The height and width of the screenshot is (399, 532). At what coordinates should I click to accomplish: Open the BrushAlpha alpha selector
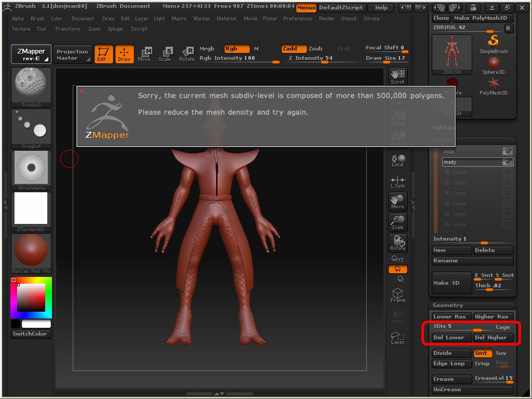click(x=31, y=170)
